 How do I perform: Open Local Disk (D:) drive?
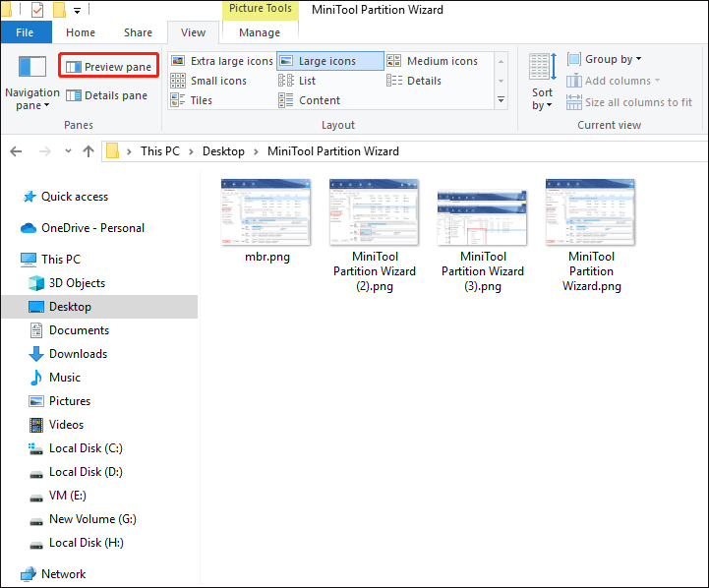[76, 472]
